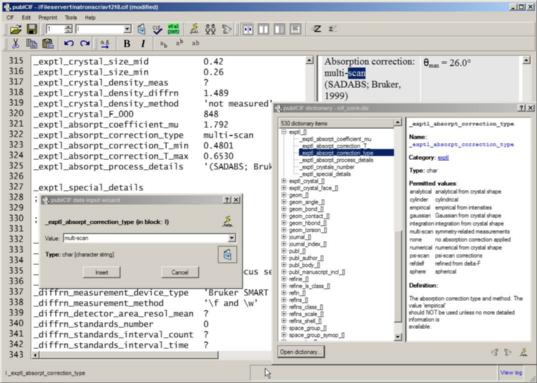Click the plain 'ab' formatting icon
537x383 pixels.
(x=195, y=43)
